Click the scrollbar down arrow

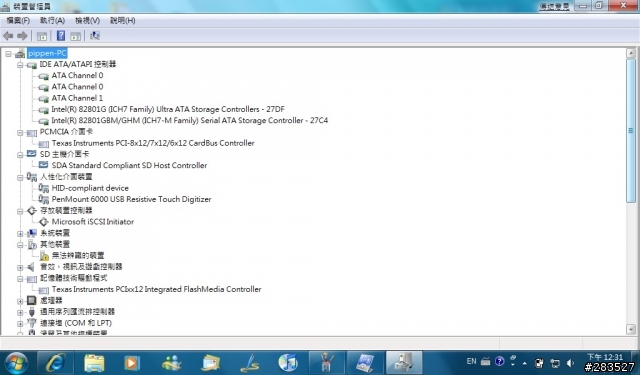(631, 329)
